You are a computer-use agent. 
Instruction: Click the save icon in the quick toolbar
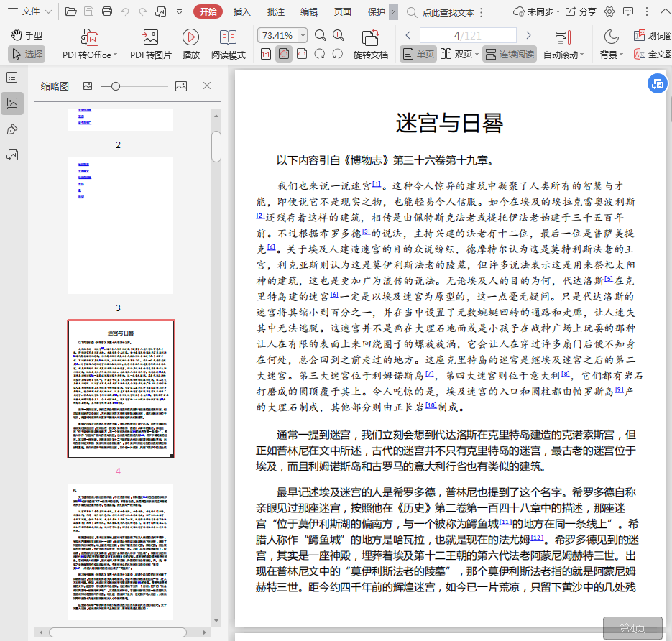[x=88, y=11]
